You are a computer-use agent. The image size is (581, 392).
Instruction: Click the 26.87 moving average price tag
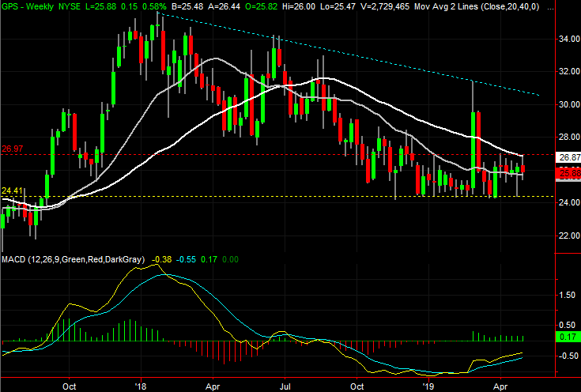(567, 157)
